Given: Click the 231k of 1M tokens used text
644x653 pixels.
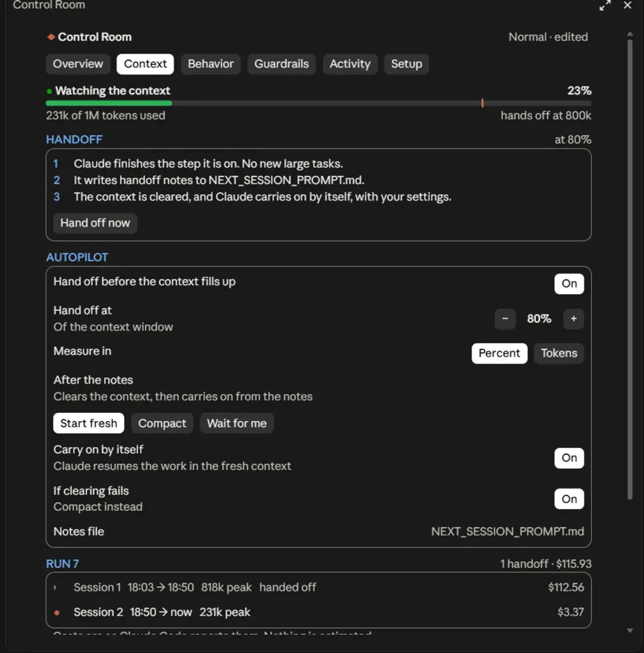Looking at the screenshot, I should click(x=105, y=116).
